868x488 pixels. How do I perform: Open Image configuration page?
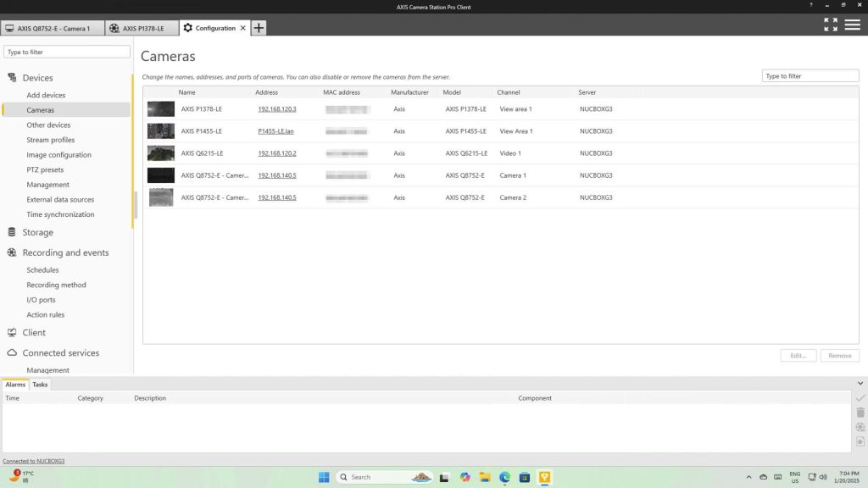(x=58, y=155)
